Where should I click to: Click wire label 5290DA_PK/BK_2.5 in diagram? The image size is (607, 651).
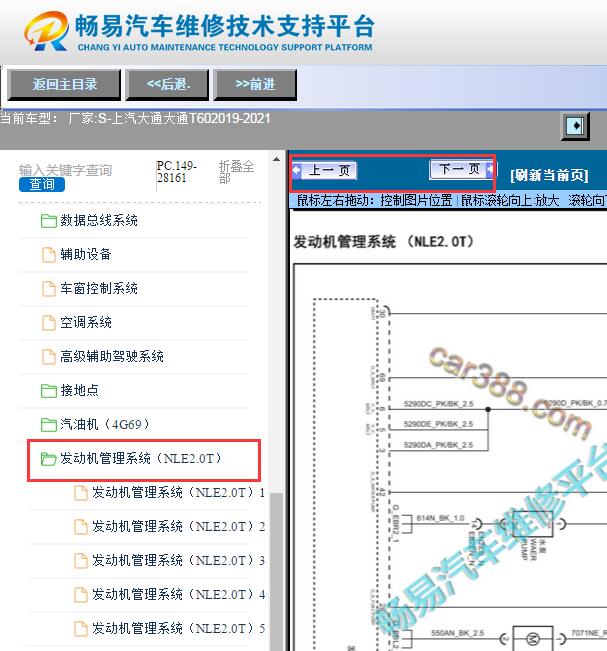(x=438, y=445)
